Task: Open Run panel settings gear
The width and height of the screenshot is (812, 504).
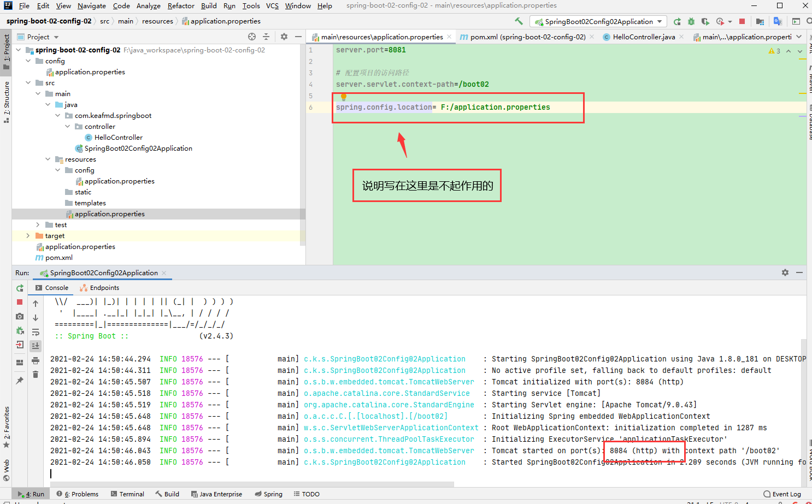Action: click(785, 272)
